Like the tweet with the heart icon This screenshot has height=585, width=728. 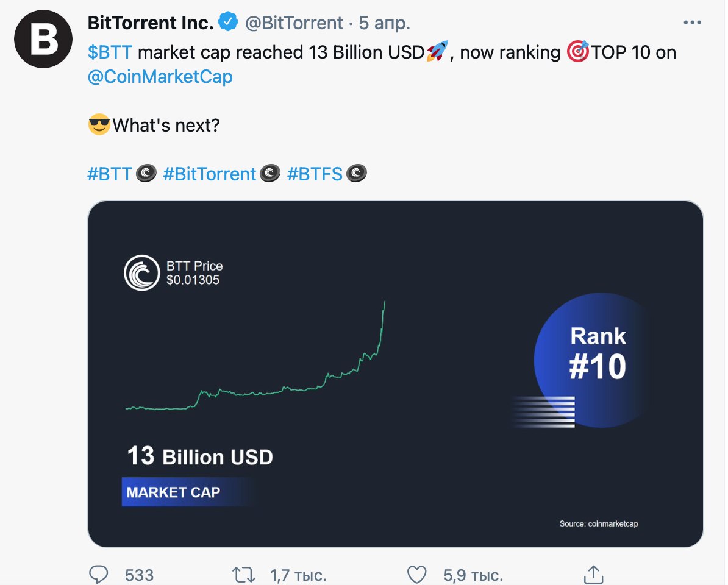click(x=416, y=574)
